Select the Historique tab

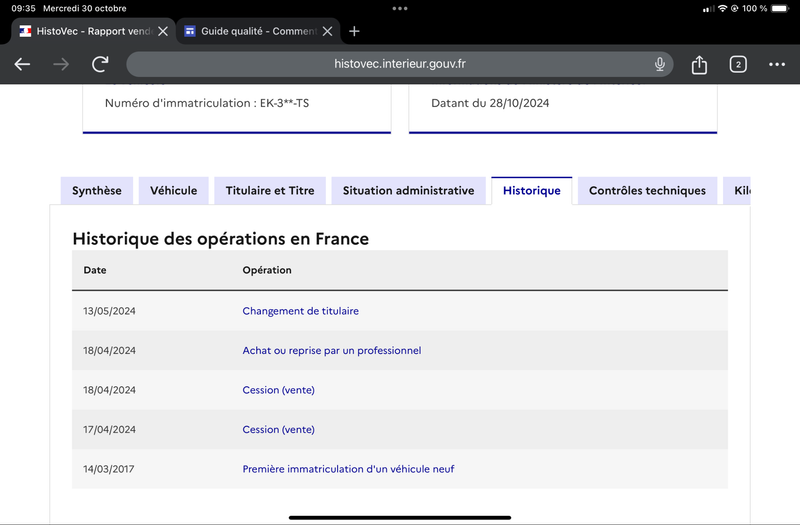[532, 191]
